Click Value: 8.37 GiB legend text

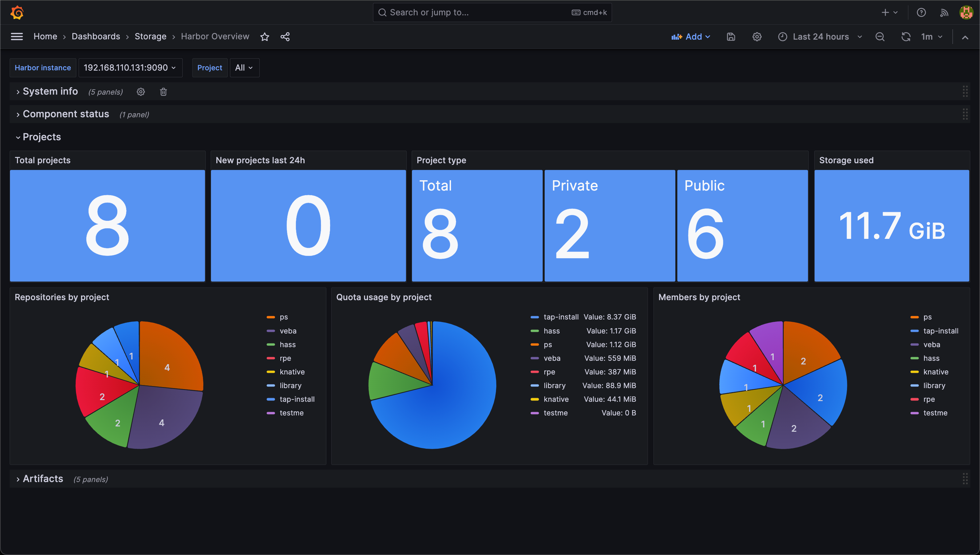point(610,317)
